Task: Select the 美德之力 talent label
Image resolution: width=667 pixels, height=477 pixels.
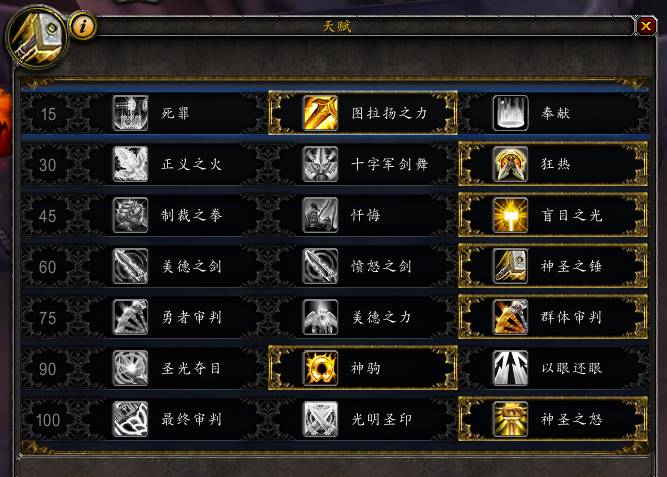Action: (x=381, y=317)
